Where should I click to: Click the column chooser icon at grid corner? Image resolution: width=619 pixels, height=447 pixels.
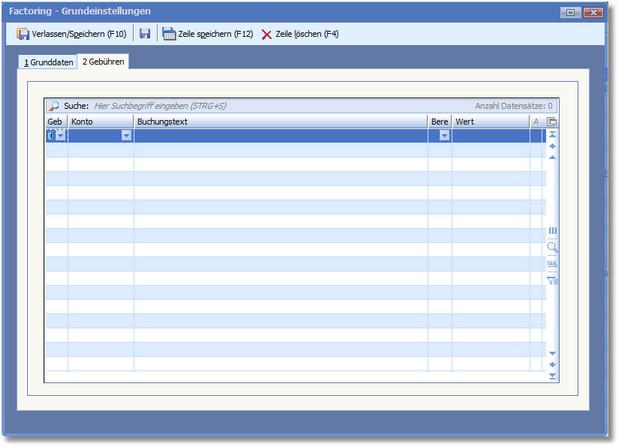pyautogui.click(x=551, y=122)
